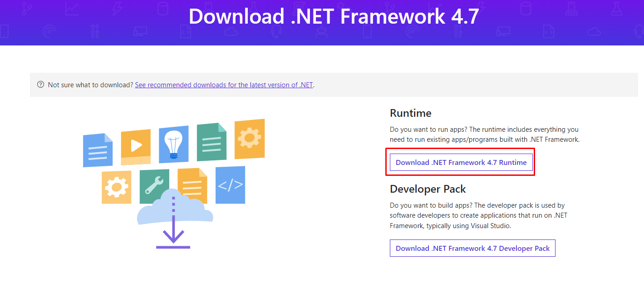Click Download .NET Framework 4.7 Developer Pack
Screen dimensions: 644x289
pos(472,248)
